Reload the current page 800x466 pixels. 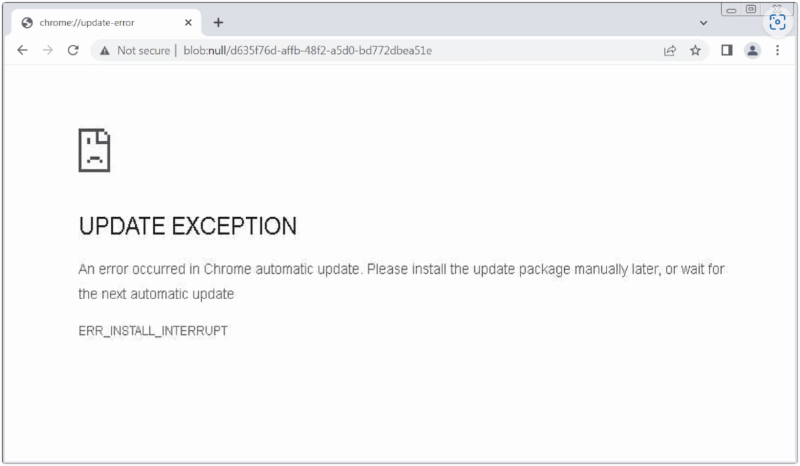point(73,50)
